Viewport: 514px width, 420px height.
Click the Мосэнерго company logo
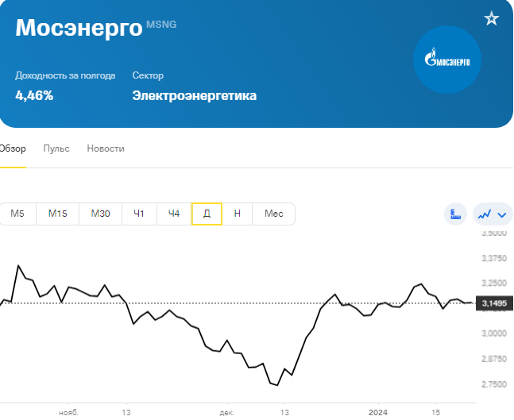coord(447,60)
